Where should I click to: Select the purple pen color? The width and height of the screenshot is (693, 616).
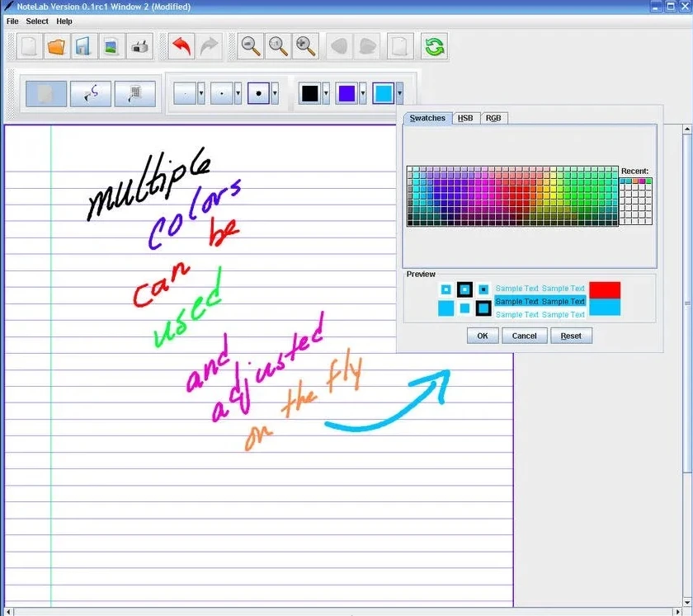point(346,93)
